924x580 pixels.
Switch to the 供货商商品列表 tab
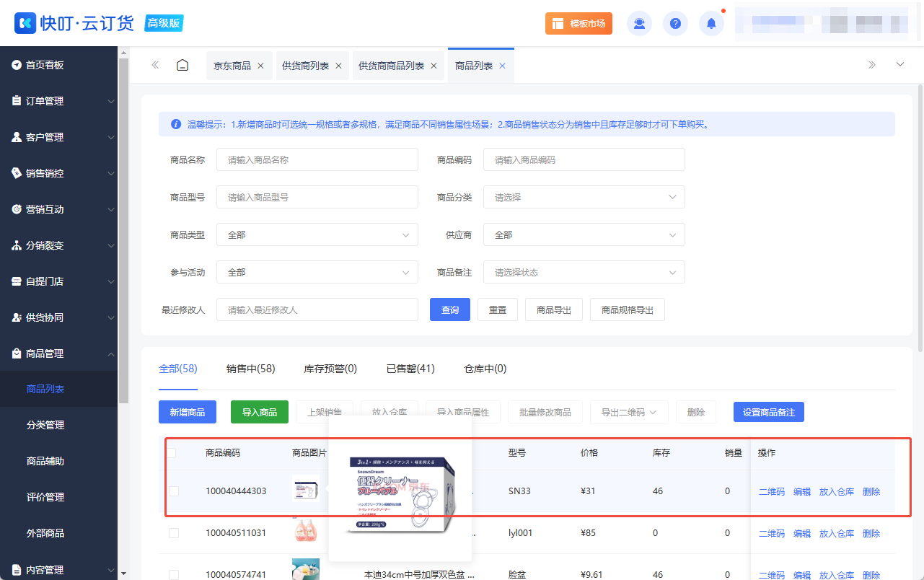[391, 66]
